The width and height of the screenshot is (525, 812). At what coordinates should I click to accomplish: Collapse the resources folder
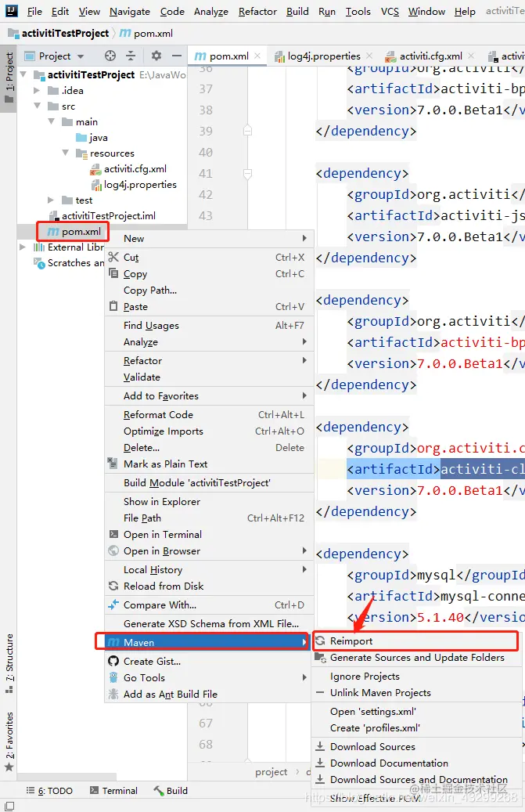(x=65, y=153)
